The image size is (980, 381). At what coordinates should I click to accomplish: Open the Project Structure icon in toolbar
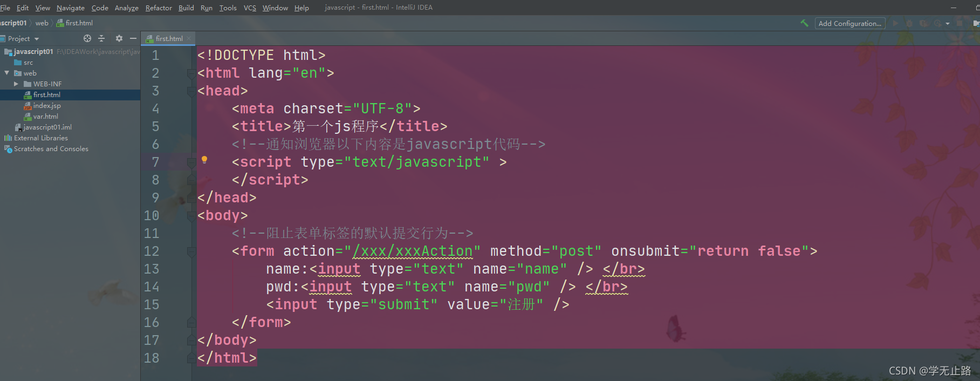tap(976, 23)
